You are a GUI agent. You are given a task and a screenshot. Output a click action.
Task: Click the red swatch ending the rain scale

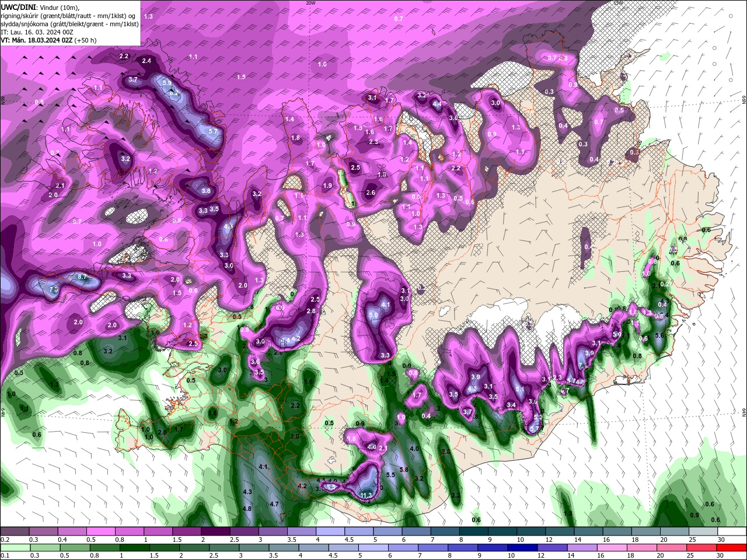731,548
